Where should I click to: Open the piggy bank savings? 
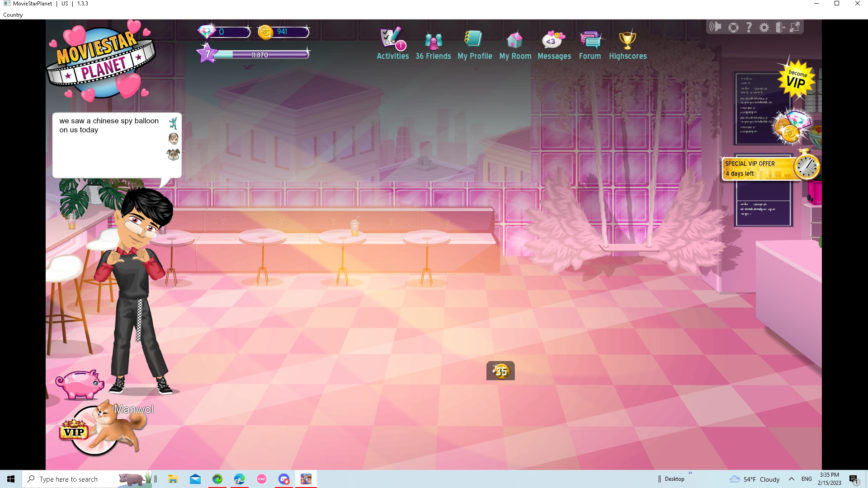pyautogui.click(x=80, y=385)
